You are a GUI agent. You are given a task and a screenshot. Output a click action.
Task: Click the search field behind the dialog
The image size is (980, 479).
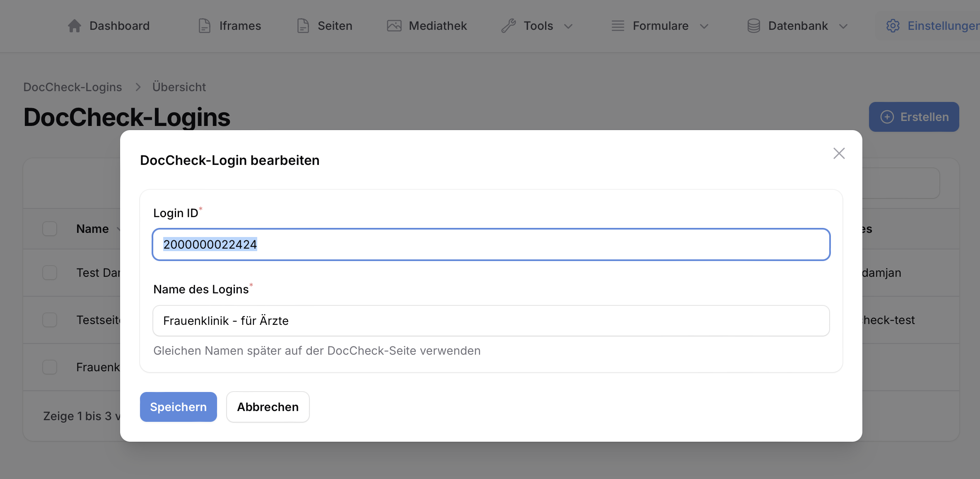pos(901,183)
